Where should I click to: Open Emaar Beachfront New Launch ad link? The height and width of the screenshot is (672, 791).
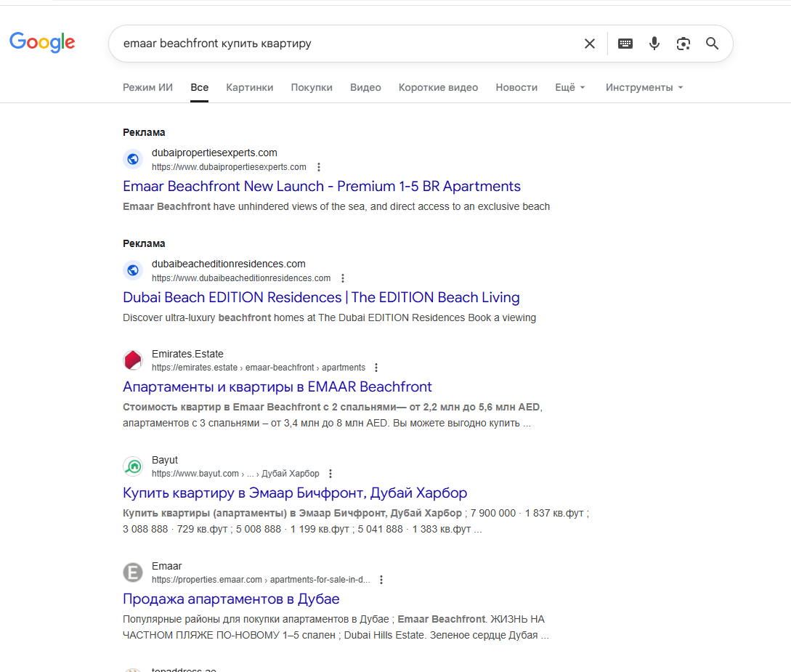click(322, 186)
